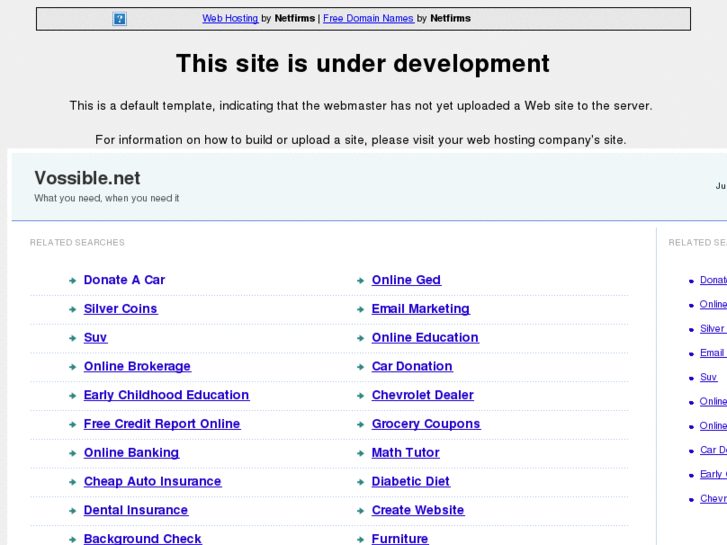
Task: Open the Donate A Car search link
Action: [x=124, y=280]
